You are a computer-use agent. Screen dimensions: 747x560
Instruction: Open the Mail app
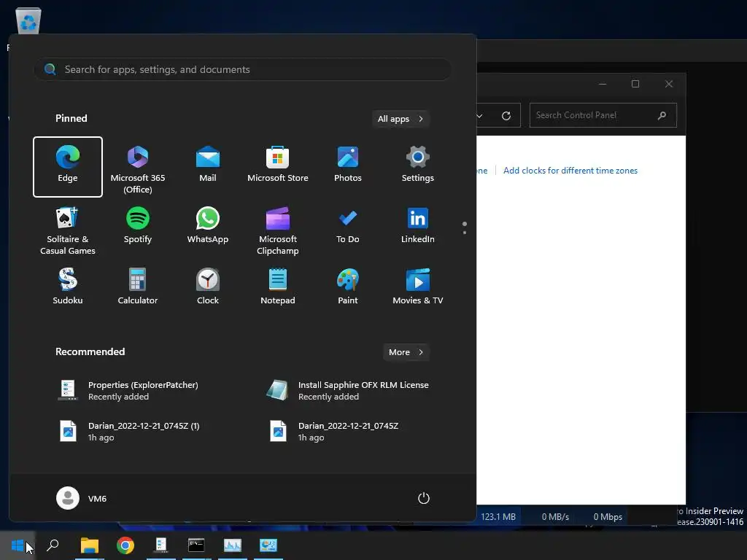tap(208, 167)
